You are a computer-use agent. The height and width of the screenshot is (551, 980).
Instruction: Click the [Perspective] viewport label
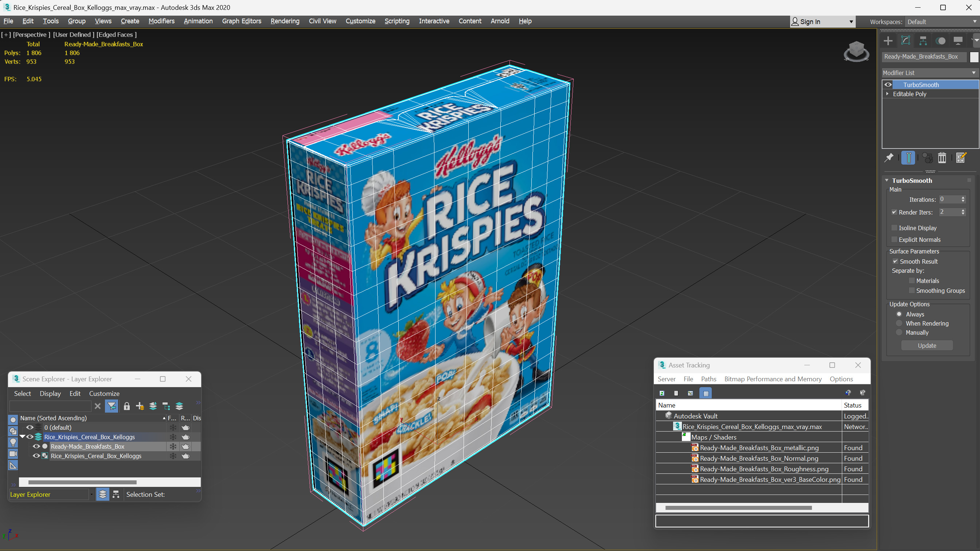(32, 35)
